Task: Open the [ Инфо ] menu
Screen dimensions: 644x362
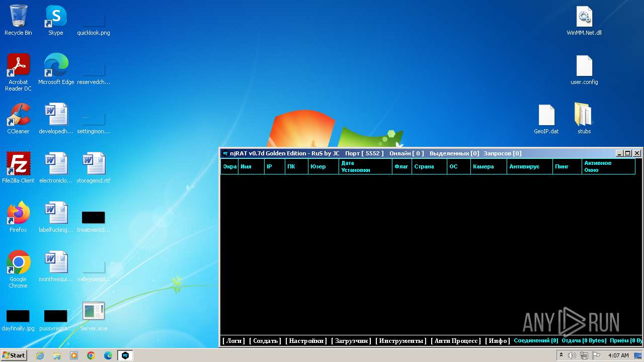Action: pyautogui.click(x=497, y=341)
